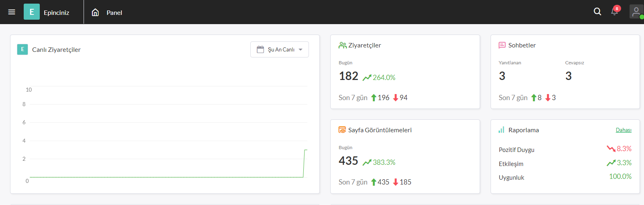Click the calendar icon in live filter
644x205 pixels.
point(260,49)
